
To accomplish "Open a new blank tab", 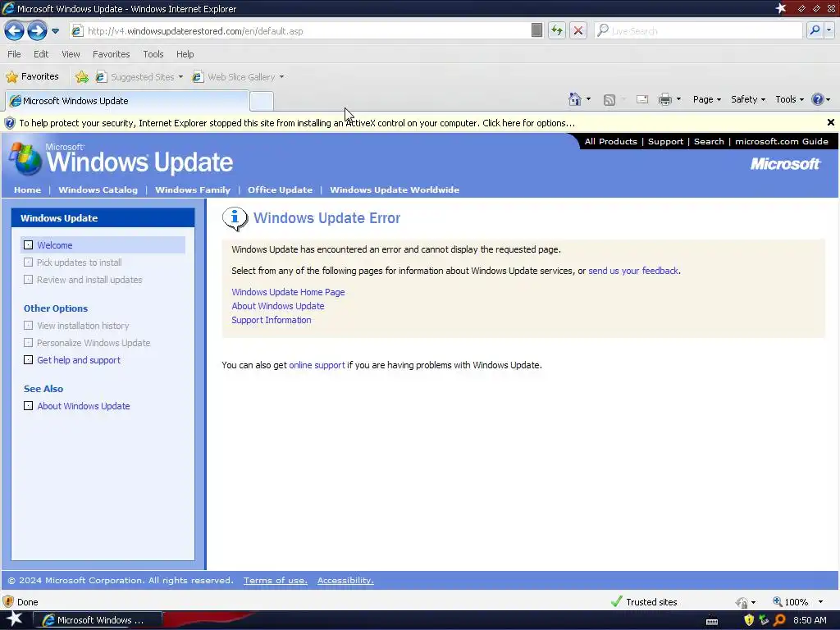I will pos(262,101).
